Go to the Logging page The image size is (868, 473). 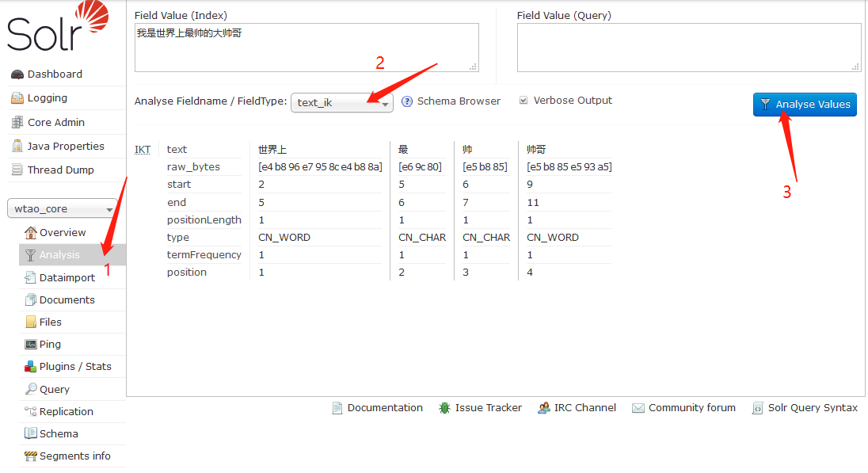[x=48, y=98]
